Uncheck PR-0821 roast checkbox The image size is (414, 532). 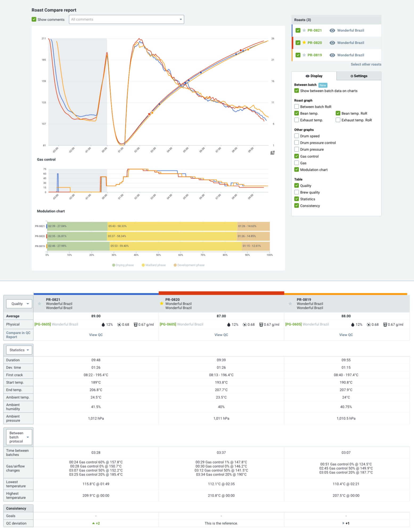298,30
